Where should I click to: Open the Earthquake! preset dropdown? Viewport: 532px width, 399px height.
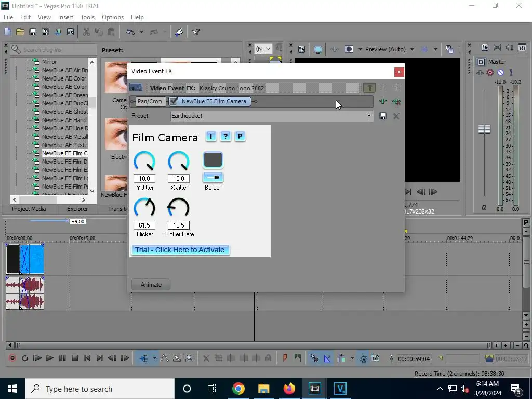click(x=369, y=116)
